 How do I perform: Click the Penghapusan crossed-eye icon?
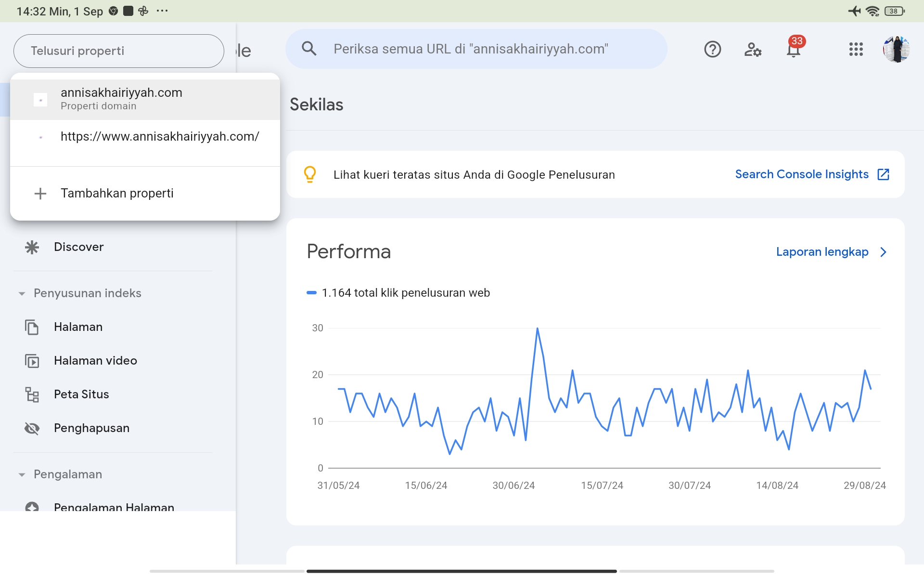coord(32,428)
